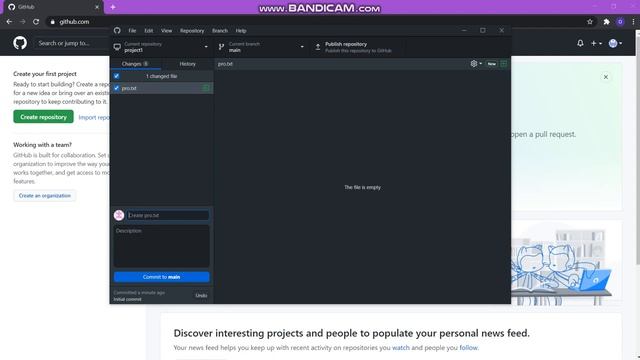Open the Help menu
Image resolution: width=640 pixels, height=360 pixels.
click(x=241, y=31)
